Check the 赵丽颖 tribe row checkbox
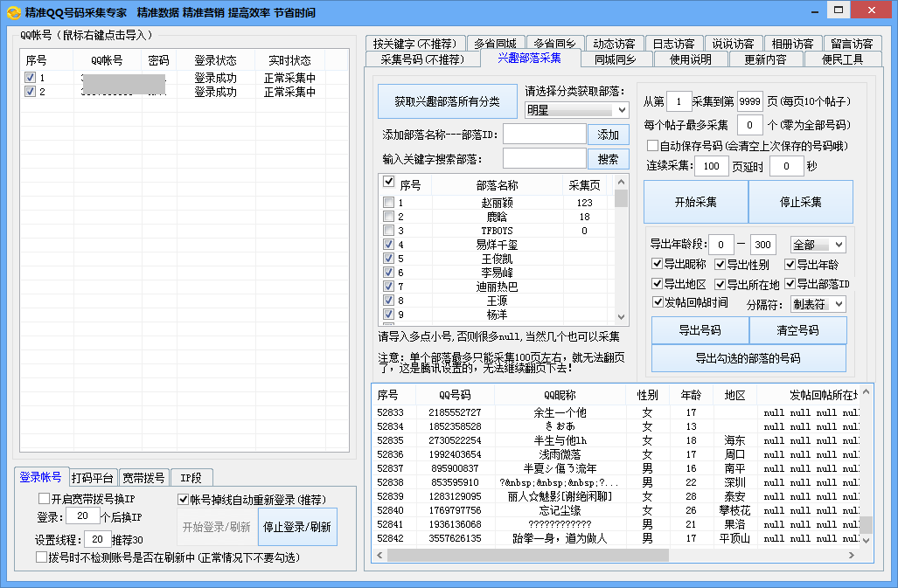Screen dimensions: 898x588 tap(388, 203)
